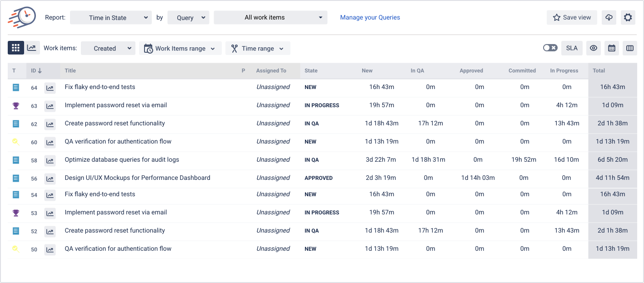Expand the Time in State report dropdown

(111, 18)
